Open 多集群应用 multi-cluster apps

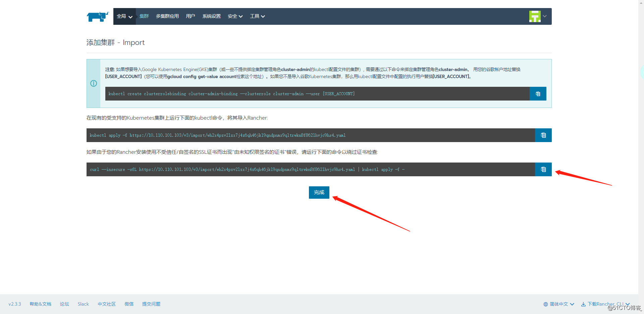(x=167, y=16)
